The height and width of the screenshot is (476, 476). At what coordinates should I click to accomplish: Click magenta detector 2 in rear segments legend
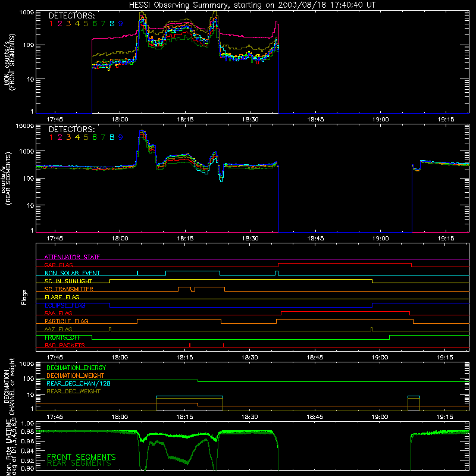pos(60,137)
